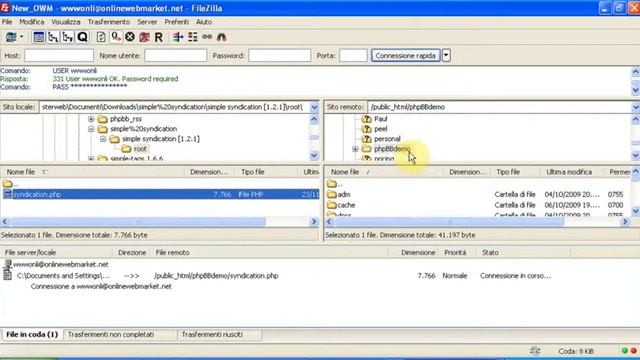Select the phpBBdemo remote tree folder
The image size is (640, 360).
coord(392,149)
